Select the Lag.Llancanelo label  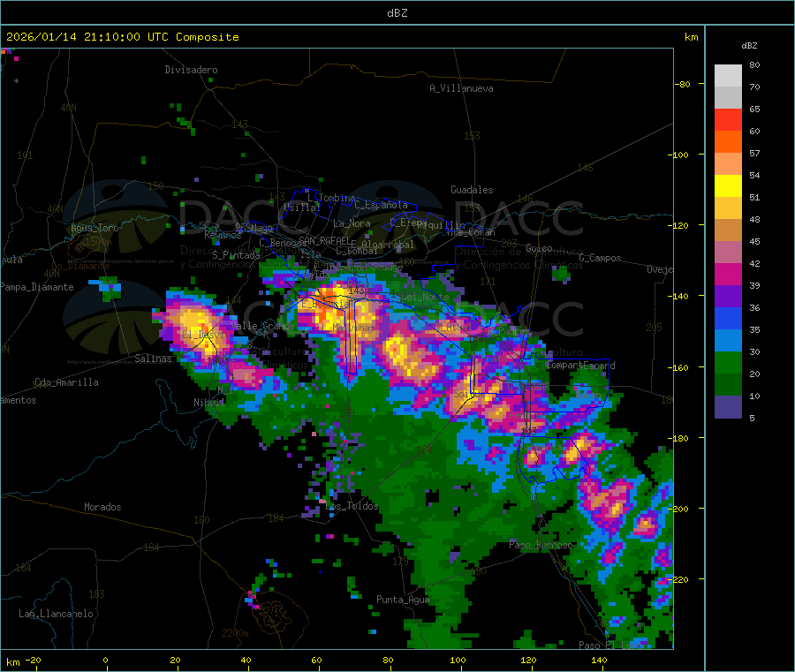[x=57, y=615]
